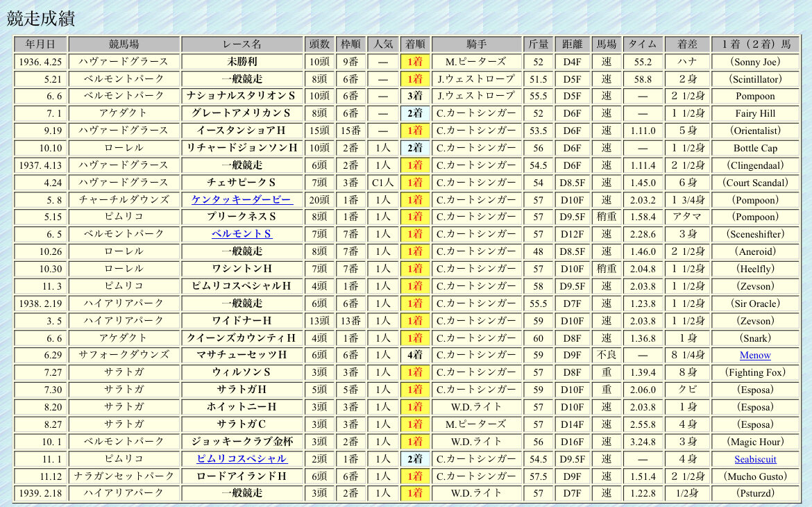Screen dimensions: 812x507
Task: Select the チェサピークS race cell
Action: pyautogui.click(x=242, y=183)
